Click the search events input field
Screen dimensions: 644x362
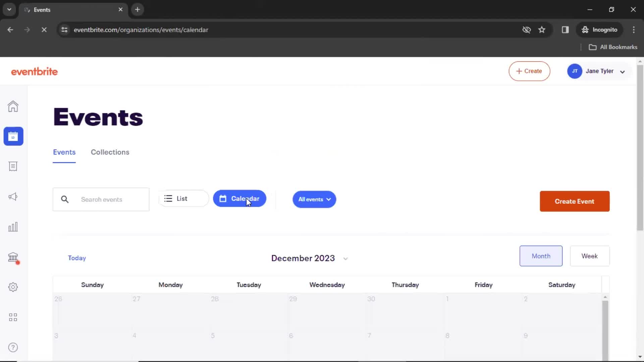click(101, 199)
